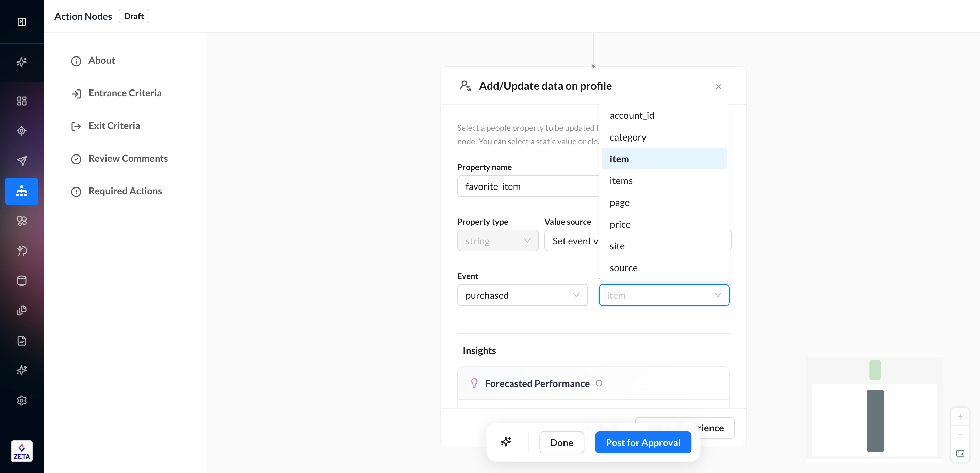The image size is (980, 473).
Task: Click the paper plane campaigns icon
Action: (x=22, y=161)
